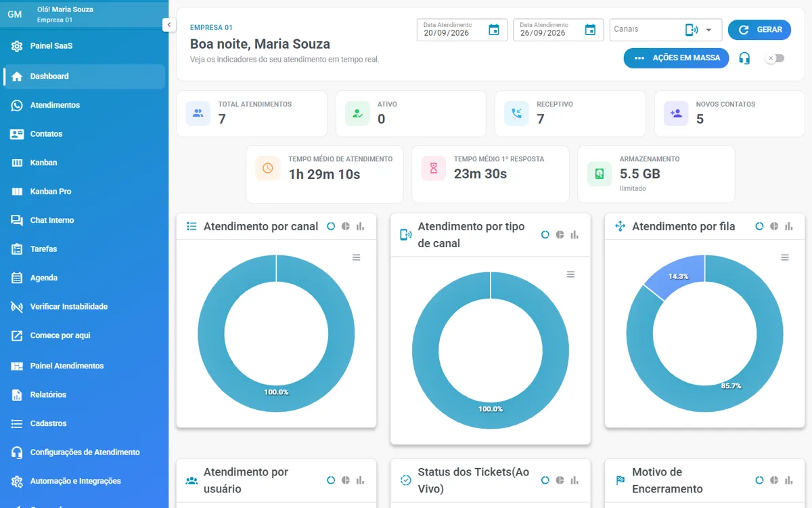Switch Atendimento por canal to pie chart

(346, 226)
